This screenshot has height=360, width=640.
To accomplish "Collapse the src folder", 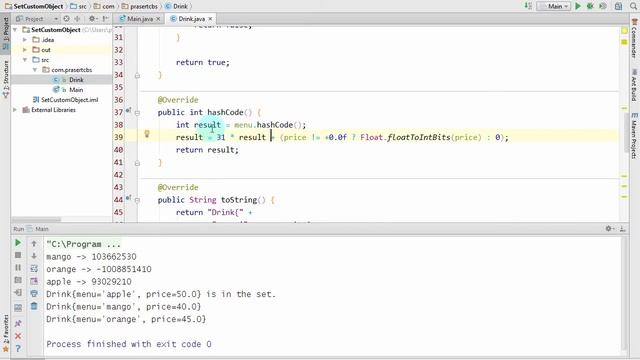I will [x=25, y=60].
